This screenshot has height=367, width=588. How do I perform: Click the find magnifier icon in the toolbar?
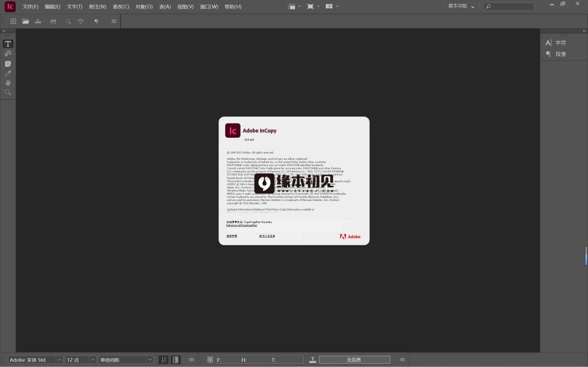[68, 21]
